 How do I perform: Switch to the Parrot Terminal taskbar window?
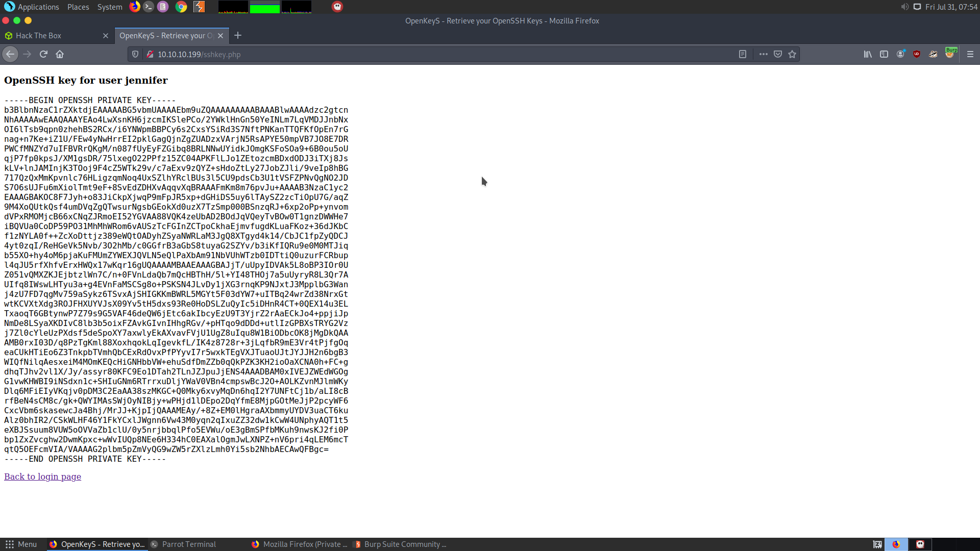coord(189,544)
